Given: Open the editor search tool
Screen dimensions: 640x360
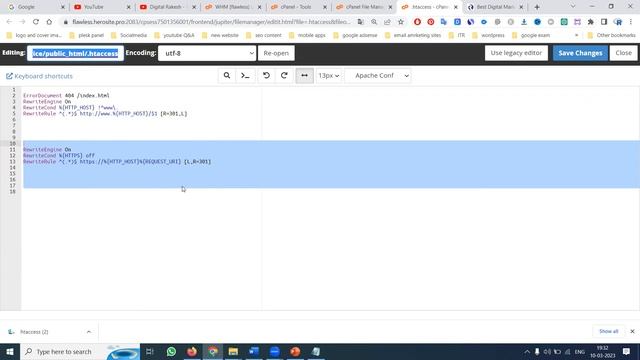Looking at the screenshot, I should click(x=227, y=76).
